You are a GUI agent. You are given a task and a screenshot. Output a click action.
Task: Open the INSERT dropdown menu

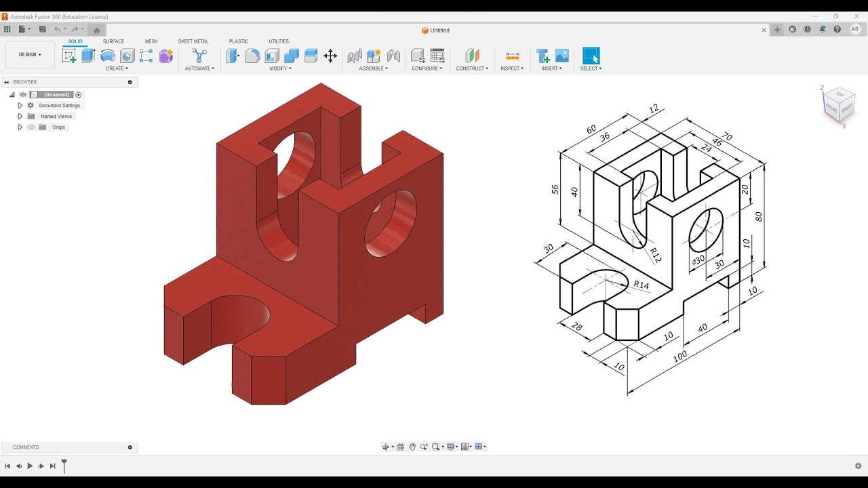(552, 68)
